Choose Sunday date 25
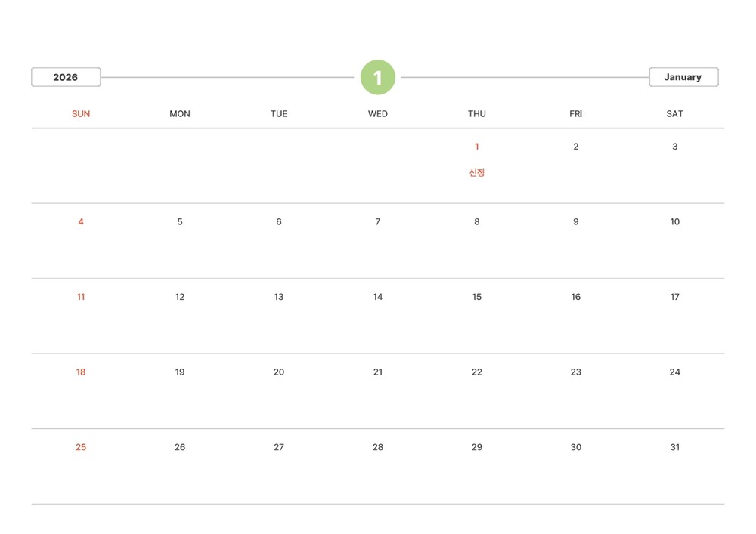The height and width of the screenshot is (534, 756). tap(81, 447)
